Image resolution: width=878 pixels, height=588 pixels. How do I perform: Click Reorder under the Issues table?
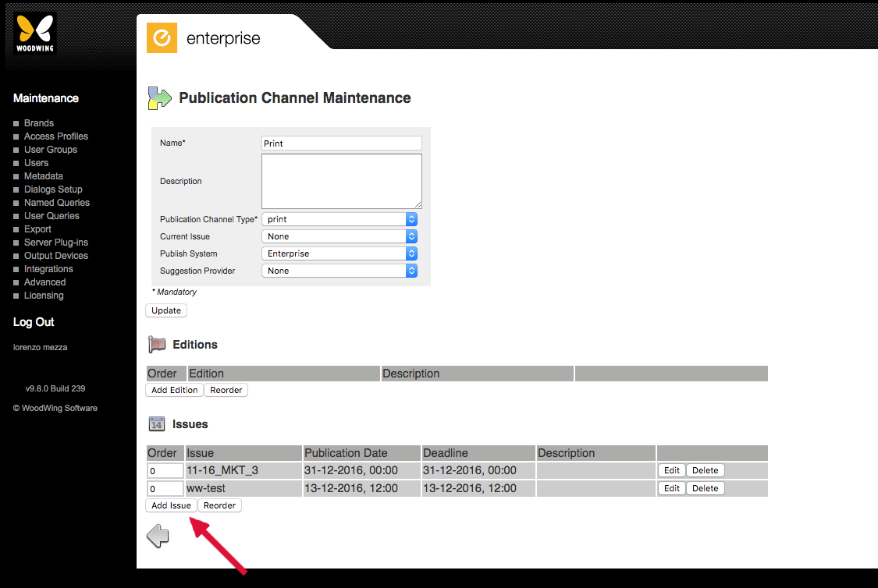[219, 505]
